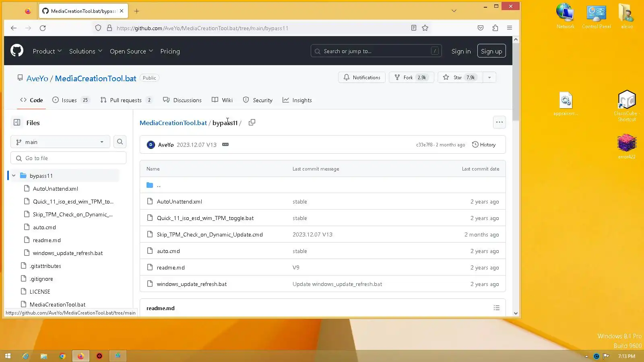Click the GitHub search box

point(376,51)
